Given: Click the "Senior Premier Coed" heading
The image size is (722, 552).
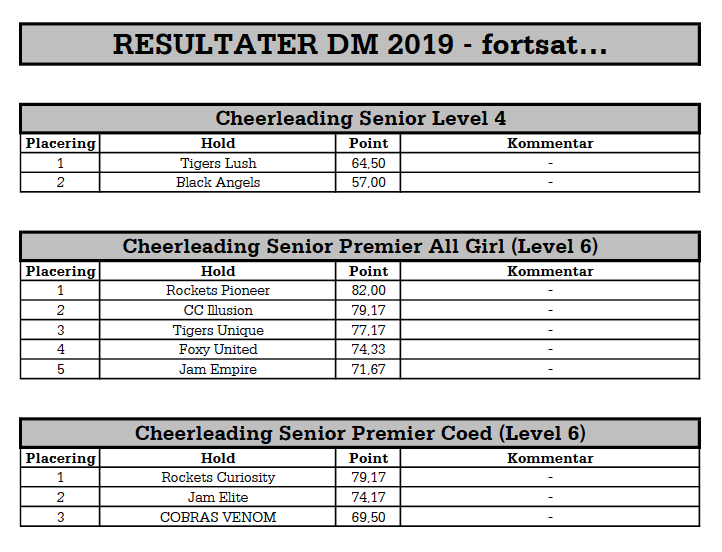Looking at the screenshot, I should (x=360, y=433).
